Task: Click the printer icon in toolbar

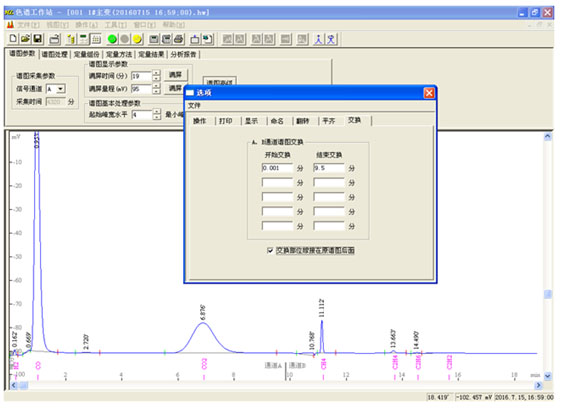Action: pos(179,39)
